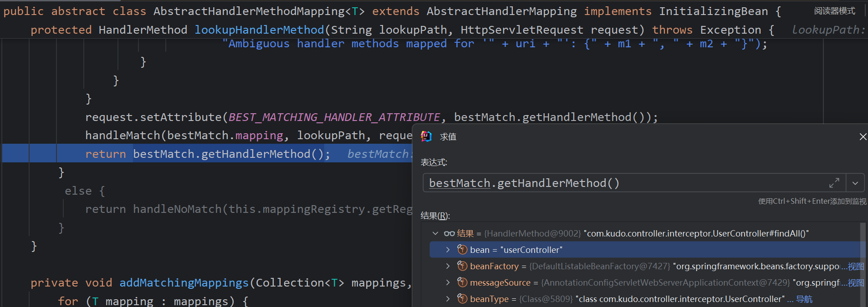The width and height of the screenshot is (868, 307).
Task: Click BEST_MATCHING_HANDLER_ATTRIBUTE constant in code
Action: pyautogui.click(x=334, y=117)
